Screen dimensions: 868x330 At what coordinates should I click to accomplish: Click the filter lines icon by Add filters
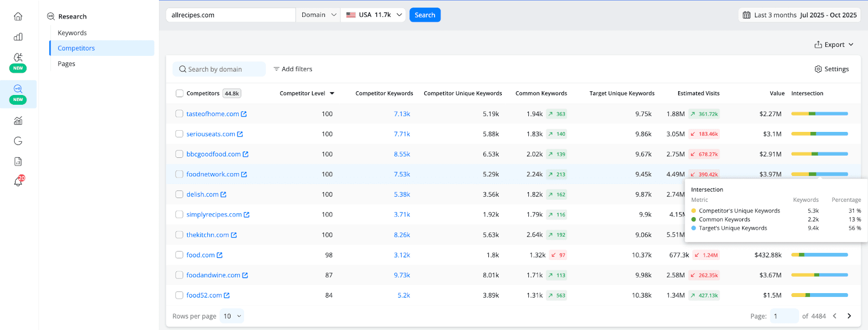point(276,69)
